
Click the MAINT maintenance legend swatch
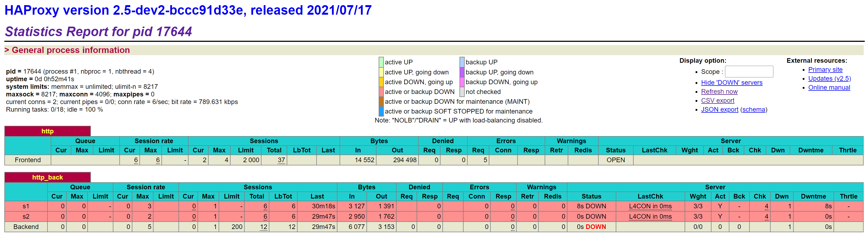381,102
